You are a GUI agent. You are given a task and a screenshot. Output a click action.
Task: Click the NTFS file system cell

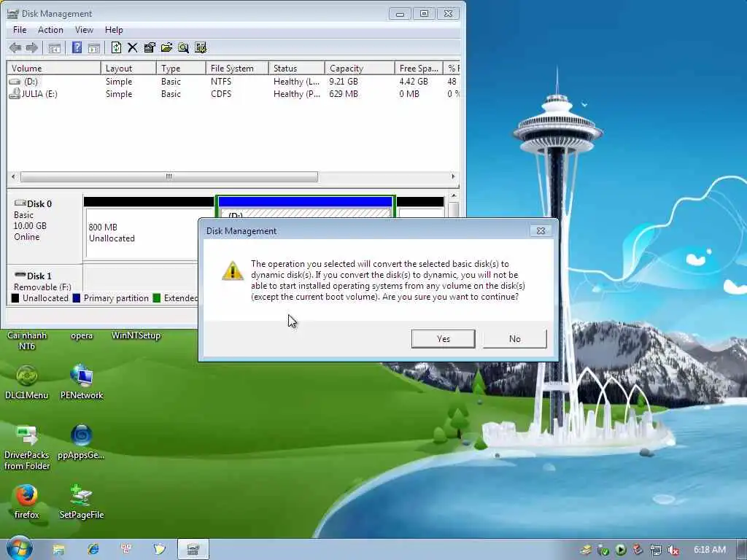click(221, 82)
